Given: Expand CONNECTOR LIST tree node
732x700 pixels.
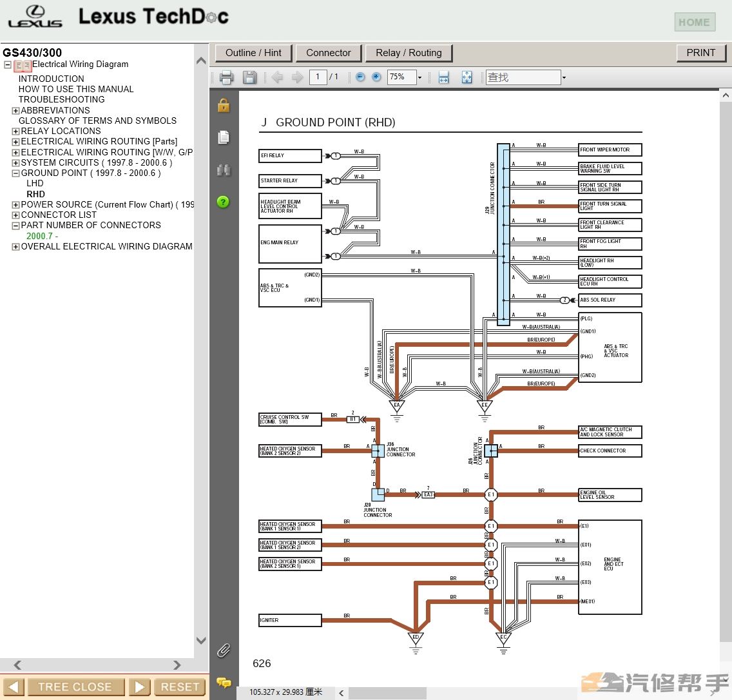Looking at the screenshot, I should coord(15,215).
